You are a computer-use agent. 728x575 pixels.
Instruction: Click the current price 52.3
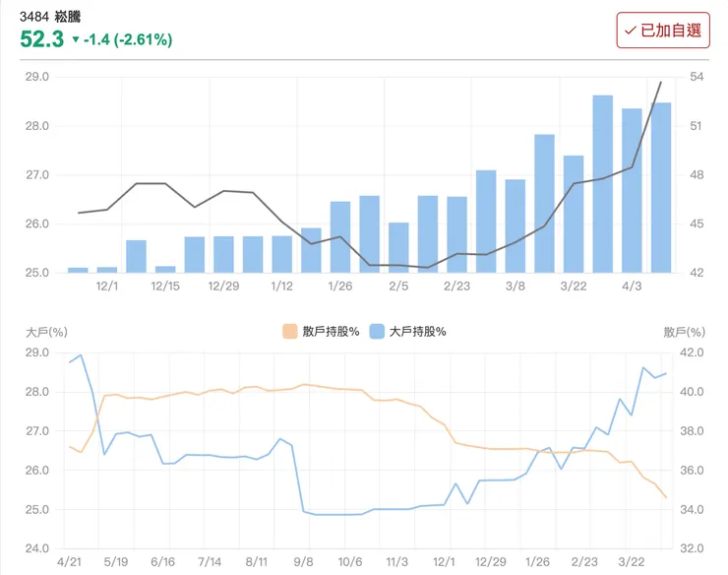(x=42, y=39)
